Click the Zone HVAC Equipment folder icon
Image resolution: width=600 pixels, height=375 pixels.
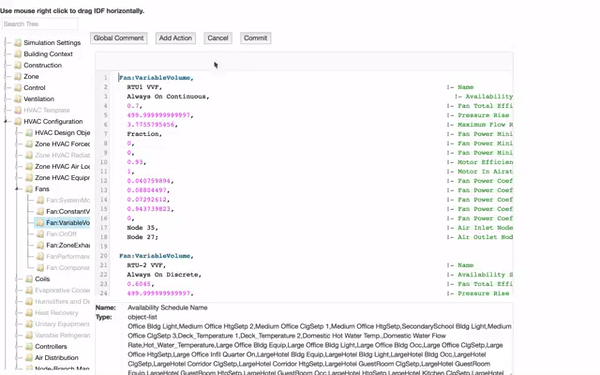tap(29, 178)
